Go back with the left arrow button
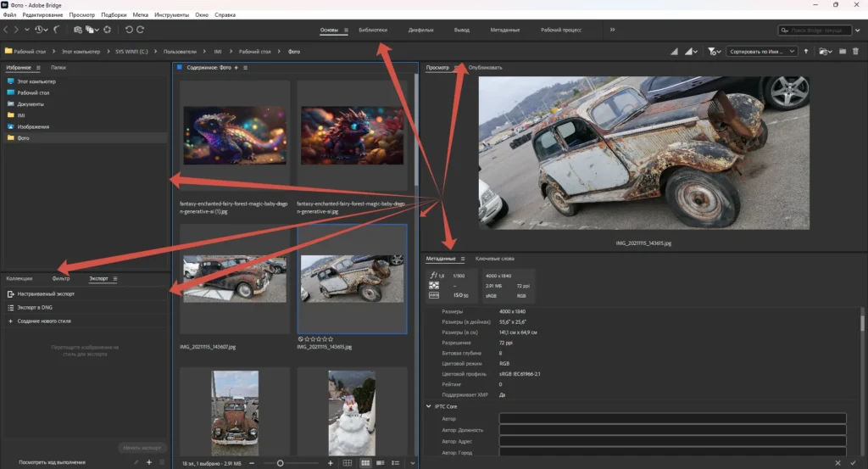The height and width of the screenshot is (469, 868). (x=6, y=30)
